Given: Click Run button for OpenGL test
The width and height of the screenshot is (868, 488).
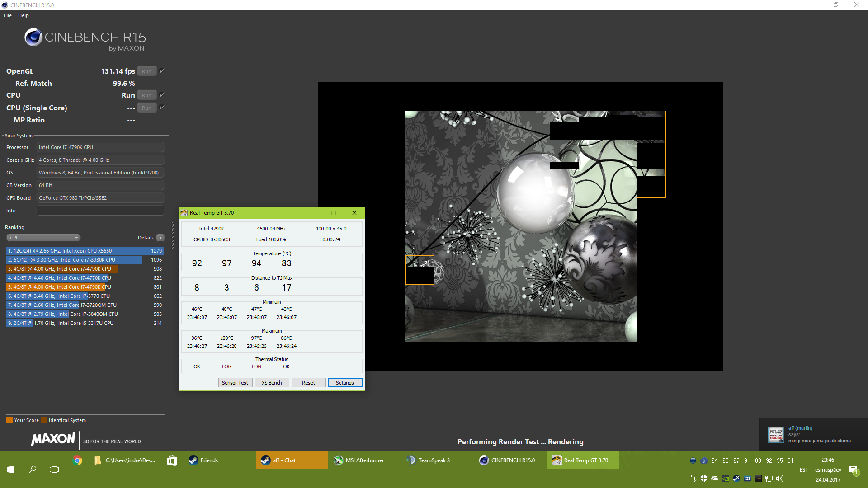Looking at the screenshot, I should (147, 71).
